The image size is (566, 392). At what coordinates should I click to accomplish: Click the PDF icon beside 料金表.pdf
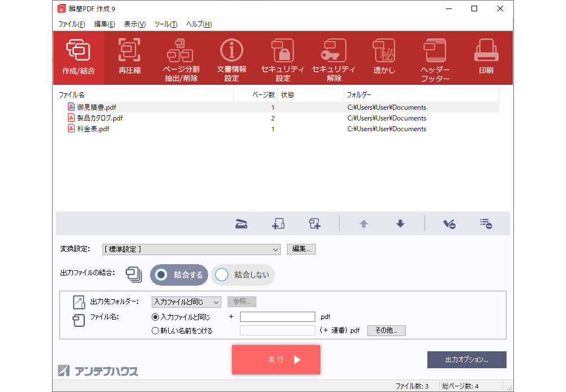(x=71, y=128)
